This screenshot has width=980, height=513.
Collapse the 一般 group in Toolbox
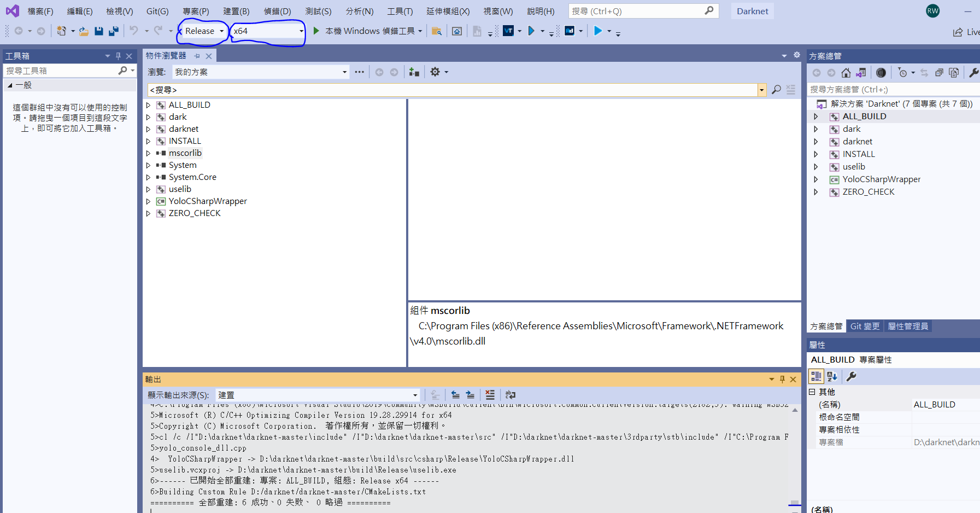coord(10,85)
